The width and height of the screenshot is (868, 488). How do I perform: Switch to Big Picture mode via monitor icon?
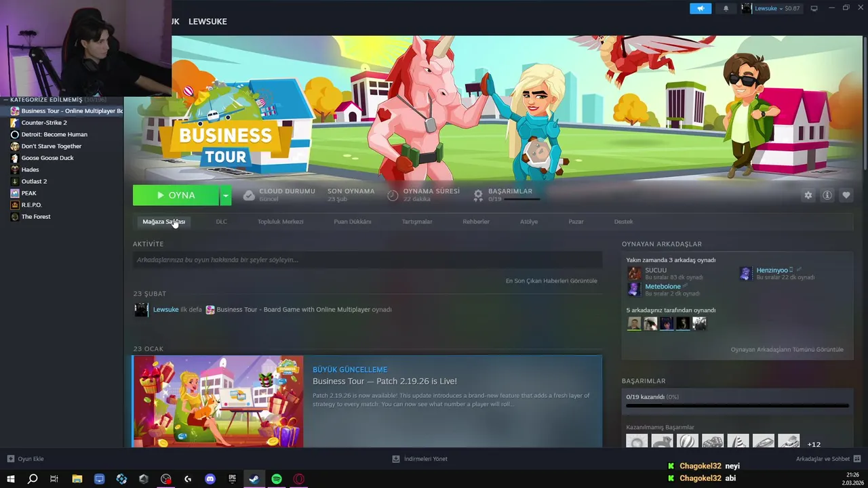(814, 8)
